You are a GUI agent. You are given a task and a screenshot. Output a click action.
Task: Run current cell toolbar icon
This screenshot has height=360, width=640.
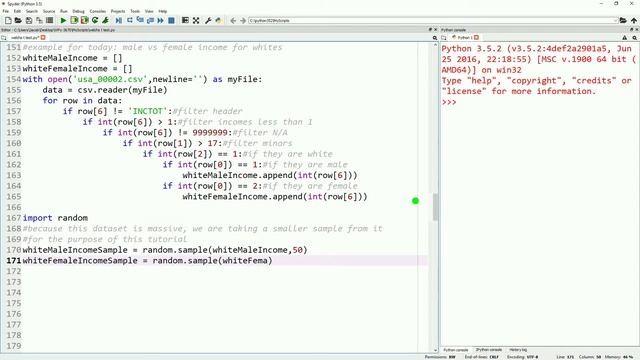click(74, 20)
